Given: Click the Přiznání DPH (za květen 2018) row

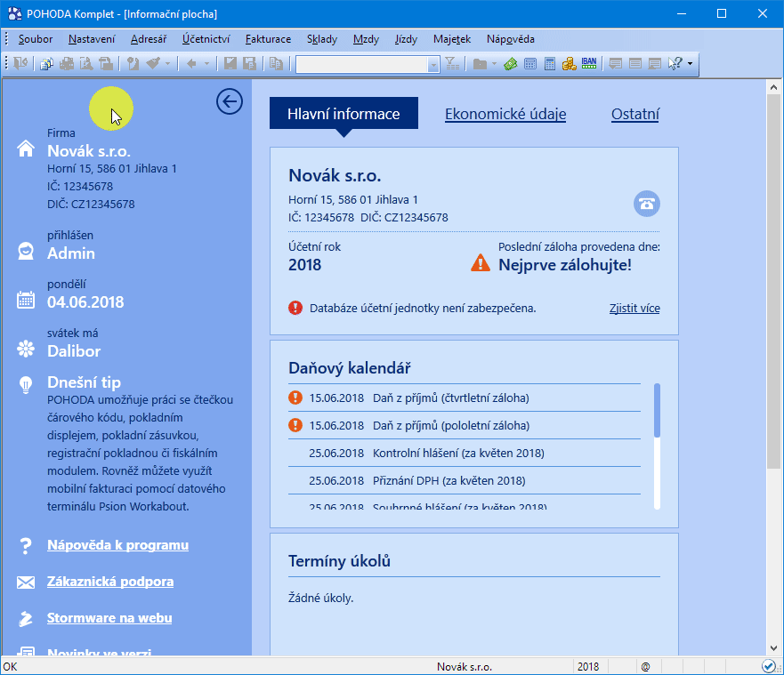Looking at the screenshot, I should [x=465, y=480].
